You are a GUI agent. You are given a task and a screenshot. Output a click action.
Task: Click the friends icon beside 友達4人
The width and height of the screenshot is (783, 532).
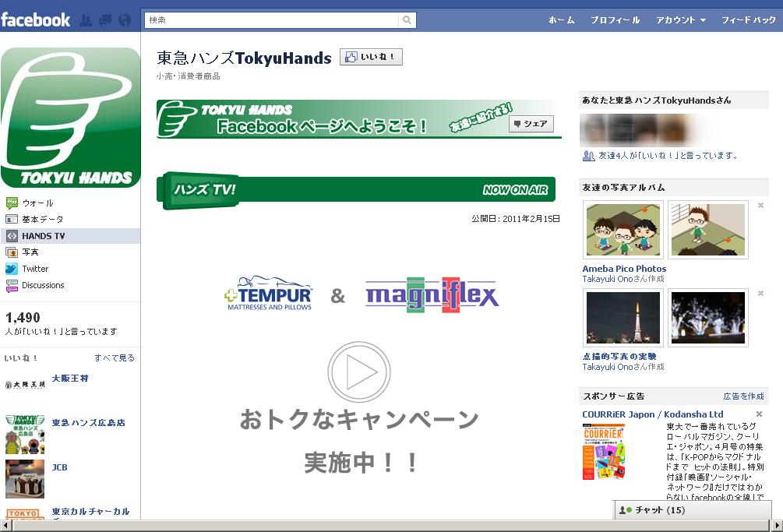[589, 156]
